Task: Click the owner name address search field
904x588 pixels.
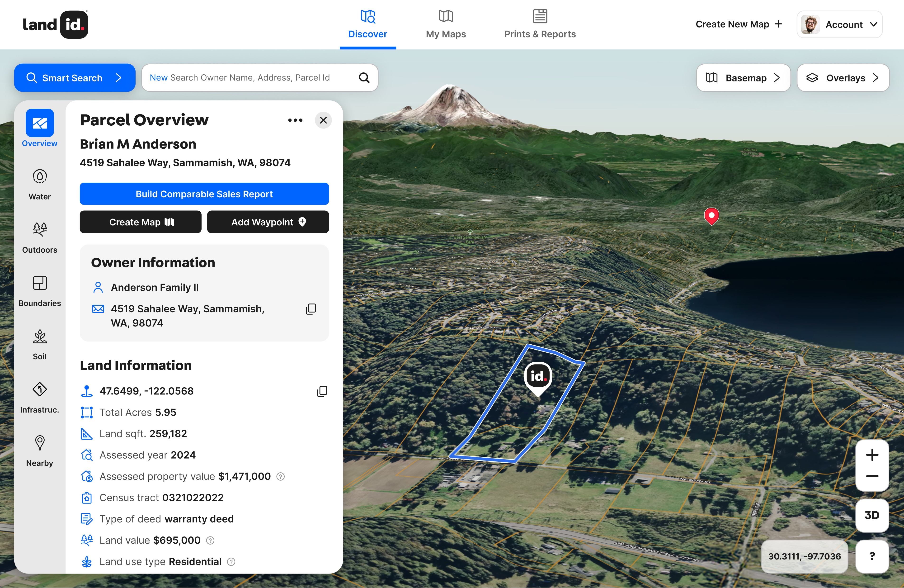Action: 251,78
